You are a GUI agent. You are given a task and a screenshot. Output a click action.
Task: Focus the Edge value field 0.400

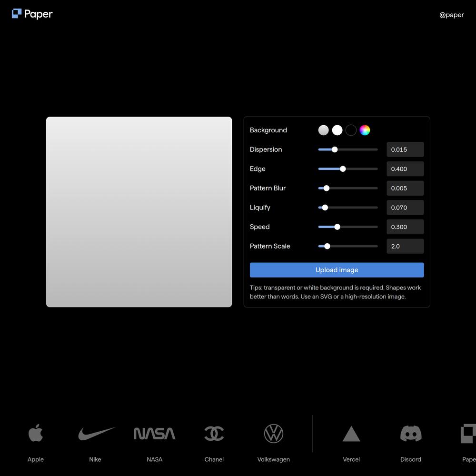[x=405, y=169]
